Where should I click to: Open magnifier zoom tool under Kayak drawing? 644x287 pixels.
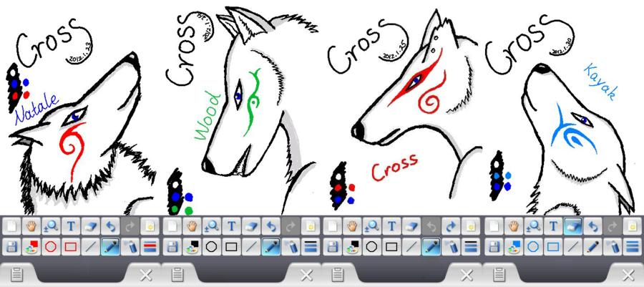(534, 226)
